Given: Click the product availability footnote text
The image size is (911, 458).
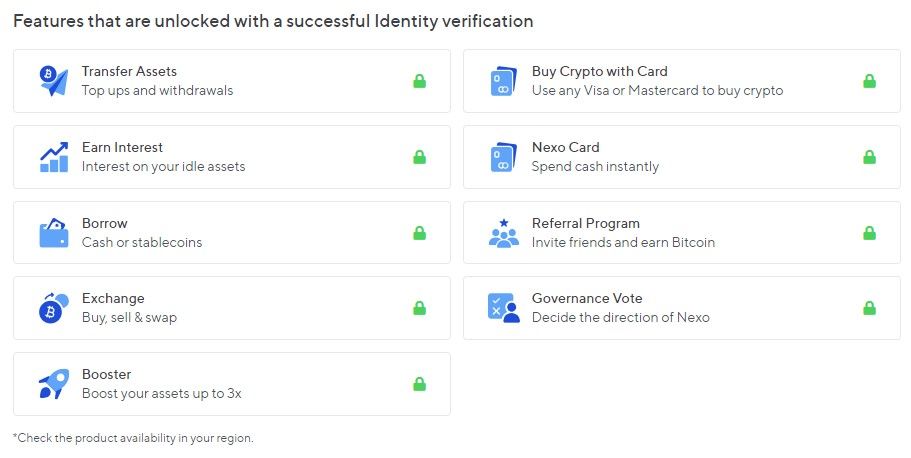Looking at the screenshot, I should 133,438.
